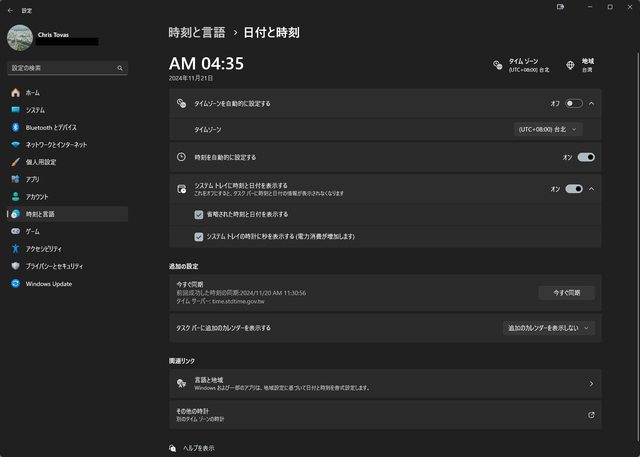640x457 pixels.
Task: Collapse the システム トレイに時刻と日付を表示する section chevron
Action: (x=592, y=188)
